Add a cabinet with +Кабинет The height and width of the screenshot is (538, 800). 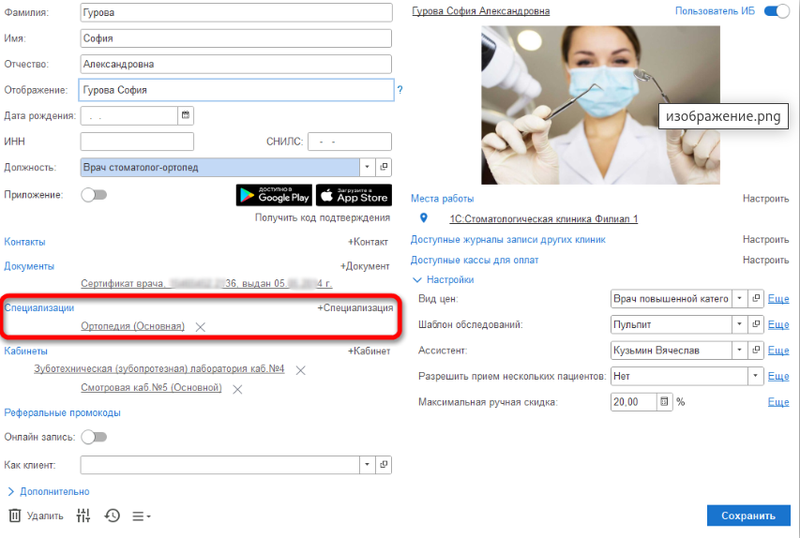pyautogui.click(x=369, y=351)
